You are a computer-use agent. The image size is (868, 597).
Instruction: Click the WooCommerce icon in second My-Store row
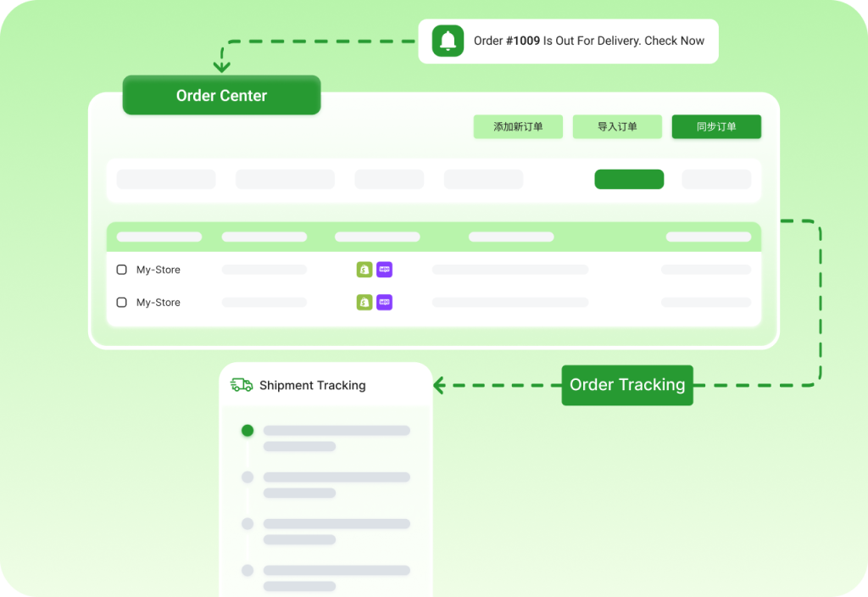coord(384,302)
